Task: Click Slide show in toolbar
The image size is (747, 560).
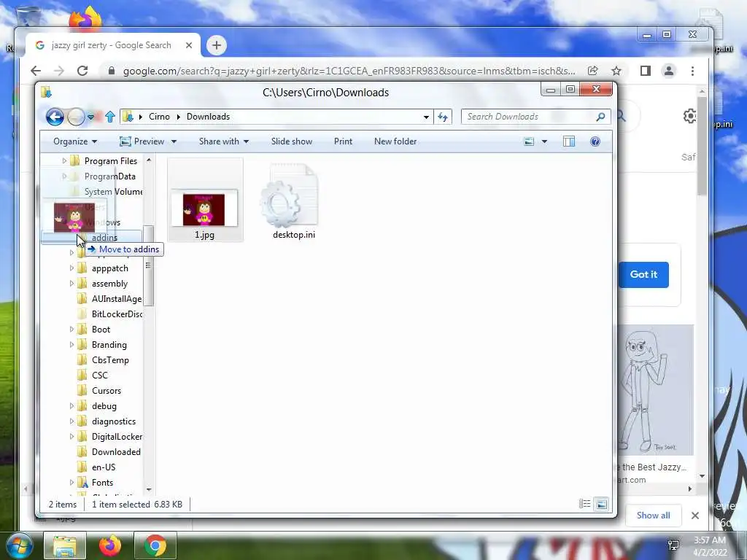Action: point(292,141)
